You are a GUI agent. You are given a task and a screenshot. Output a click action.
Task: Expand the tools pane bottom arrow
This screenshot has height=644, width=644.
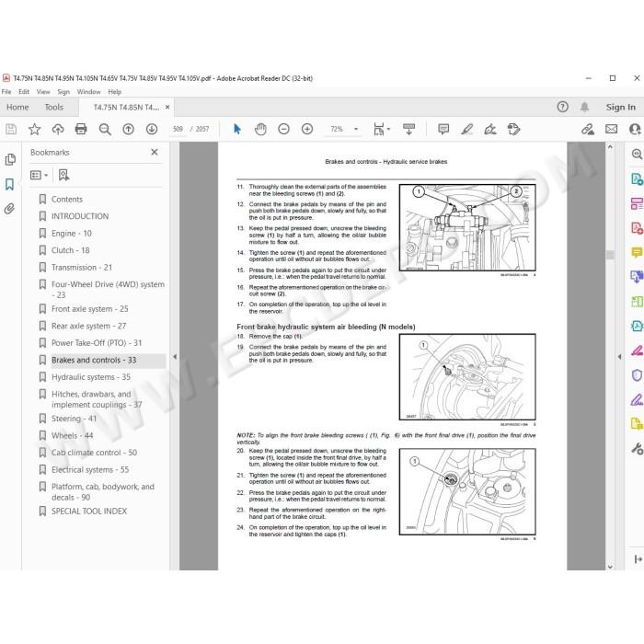coord(638,559)
